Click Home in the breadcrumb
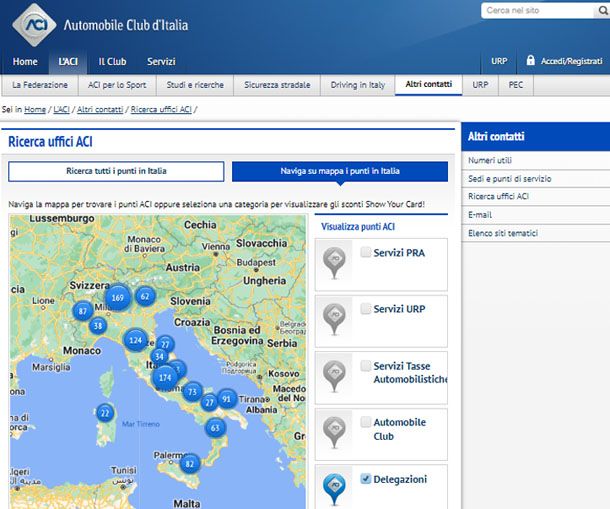 (x=35, y=109)
